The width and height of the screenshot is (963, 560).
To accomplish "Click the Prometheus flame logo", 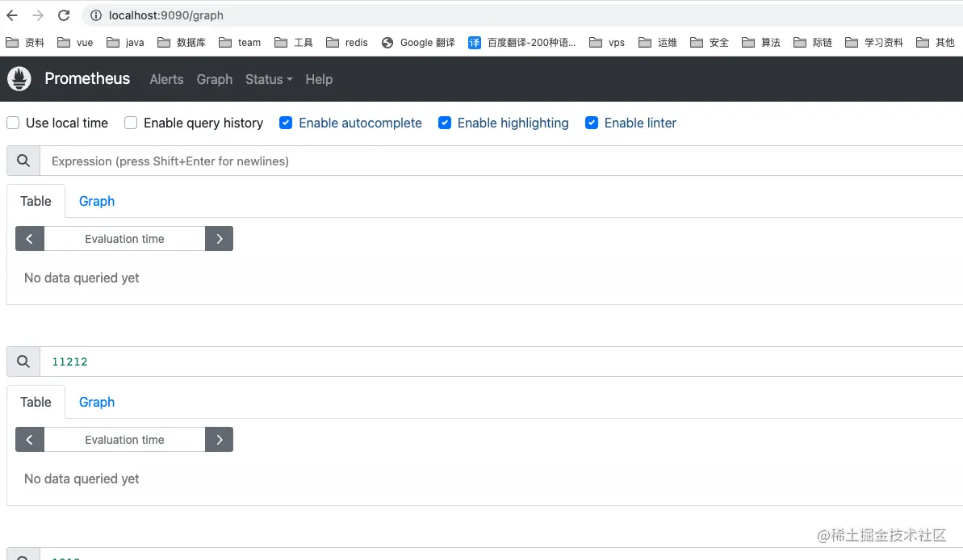I will coord(19,78).
